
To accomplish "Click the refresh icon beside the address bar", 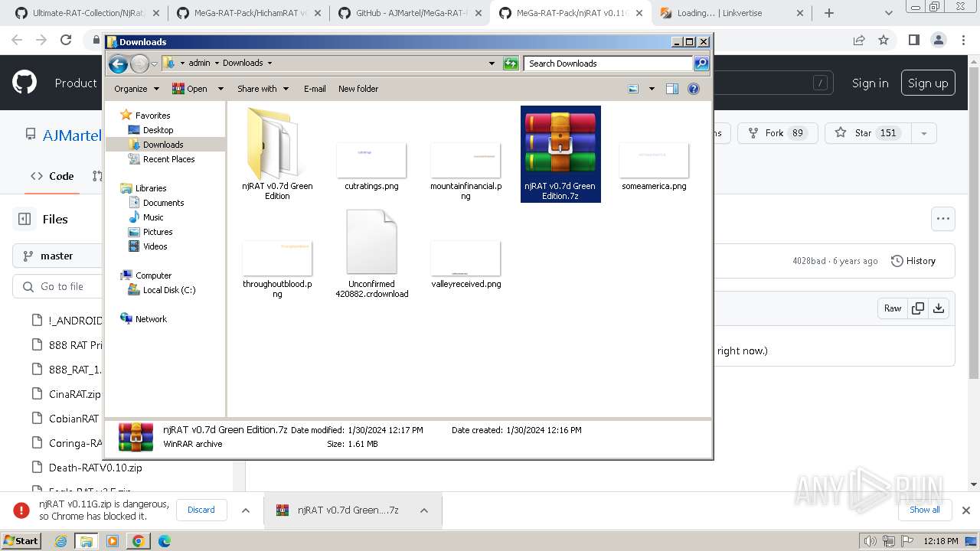I will [511, 64].
